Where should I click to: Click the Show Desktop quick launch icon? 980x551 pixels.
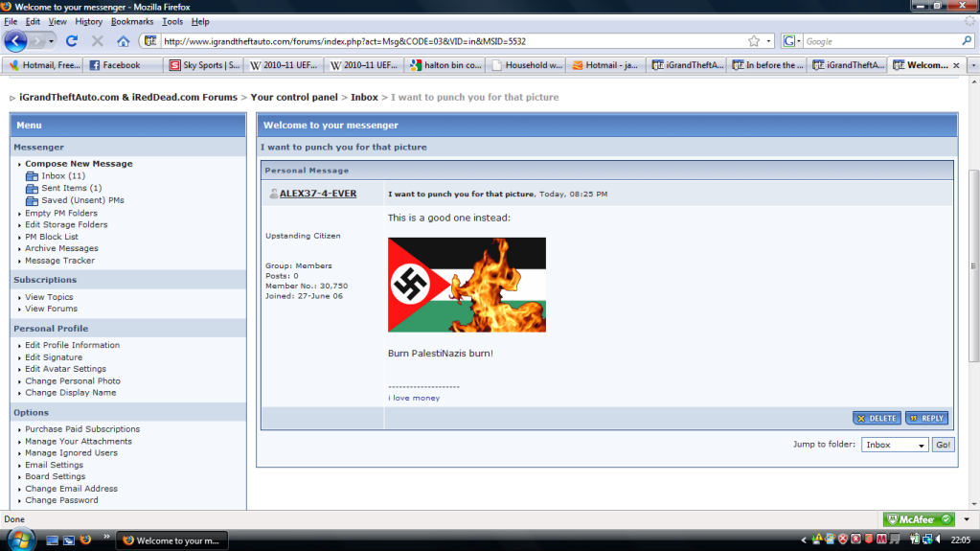pos(53,540)
